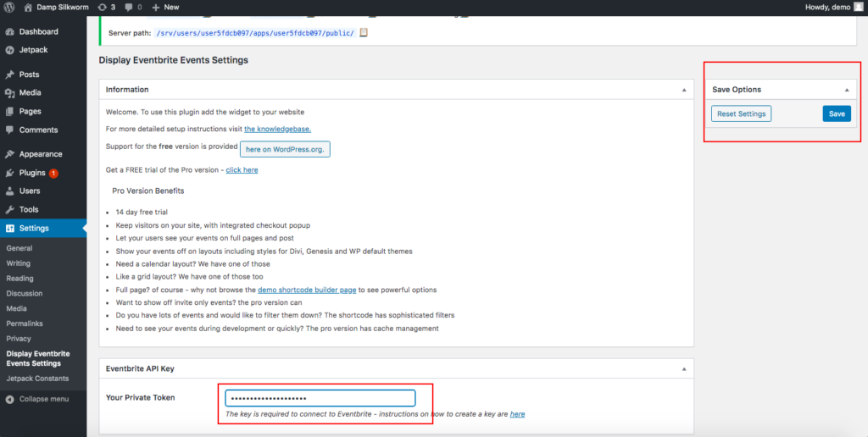Viewport: 868px width, 437px height.
Task: Click the Tools wrench icon
Action: tap(9, 210)
